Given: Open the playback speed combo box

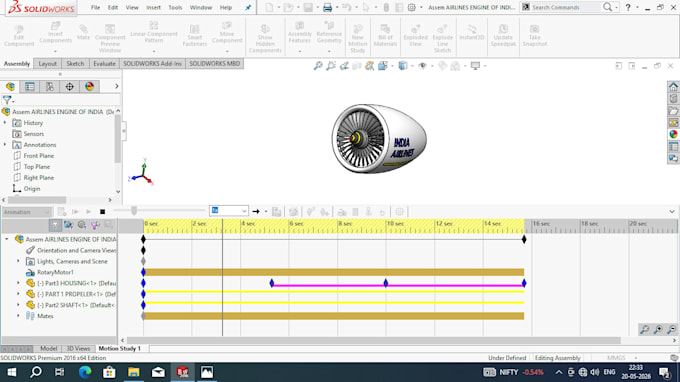Looking at the screenshot, I should coord(229,211).
